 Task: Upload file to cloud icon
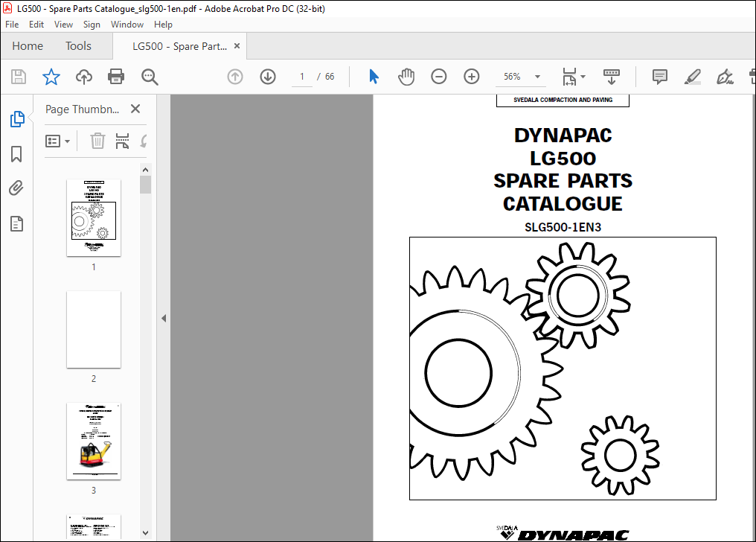84,77
